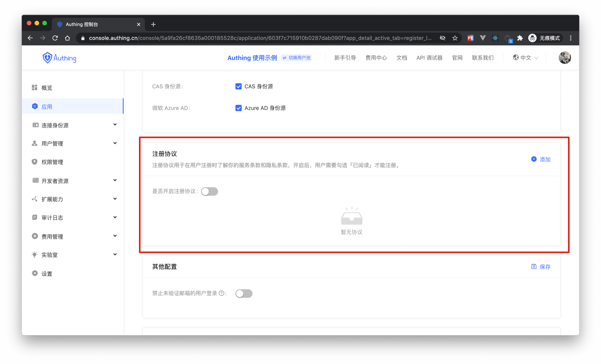The width and height of the screenshot is (601, 364).
Task: Click the Authing shield logo
Action: pos(47,58)
